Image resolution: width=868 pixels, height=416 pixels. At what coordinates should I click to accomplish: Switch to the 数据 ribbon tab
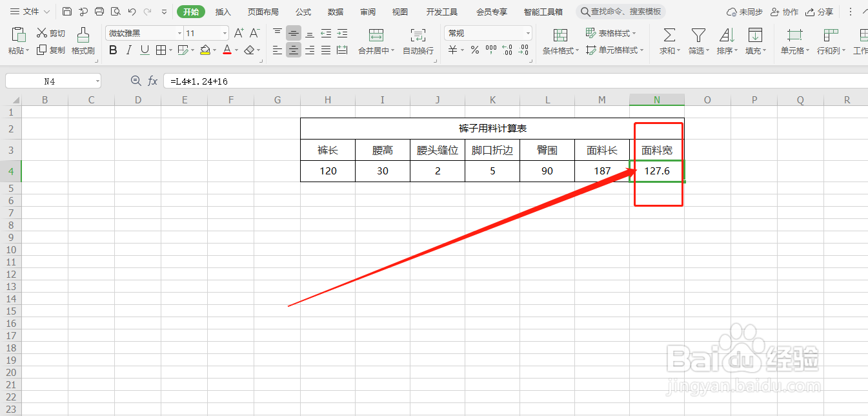click(336, 11)
